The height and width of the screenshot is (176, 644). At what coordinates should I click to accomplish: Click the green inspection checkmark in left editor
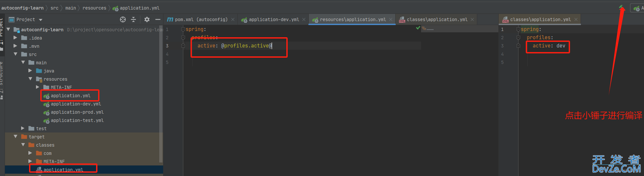418,28
